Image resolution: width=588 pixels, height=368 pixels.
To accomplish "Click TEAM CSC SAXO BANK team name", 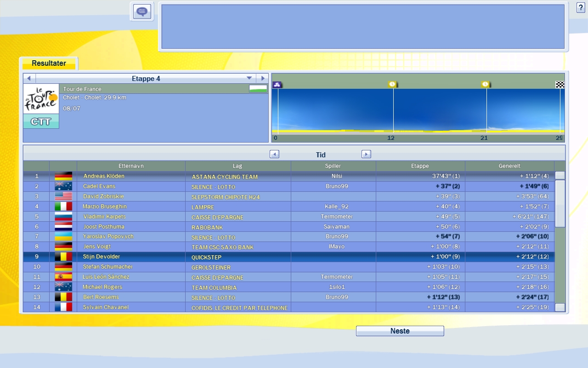I will click(222, 247).
